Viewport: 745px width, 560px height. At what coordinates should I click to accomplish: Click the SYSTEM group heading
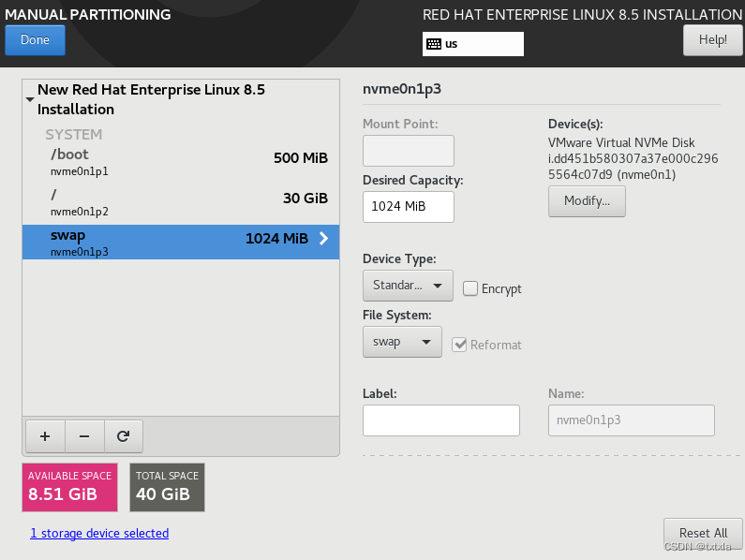click(74, 135)
